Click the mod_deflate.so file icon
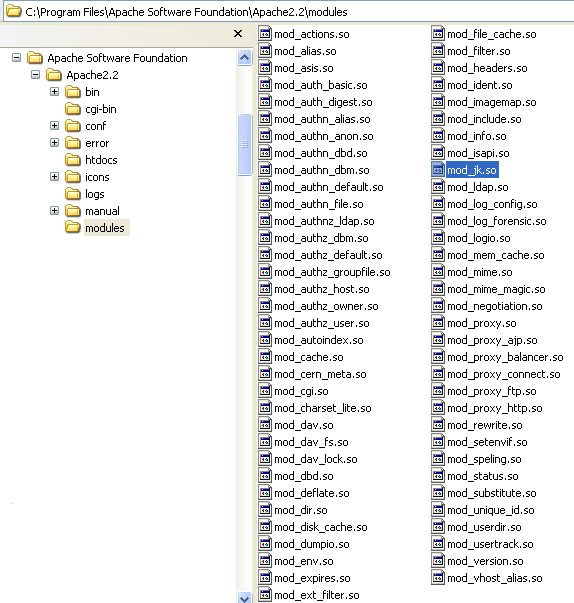The width and height of the screenshot is (574, 603). [265, 493]
